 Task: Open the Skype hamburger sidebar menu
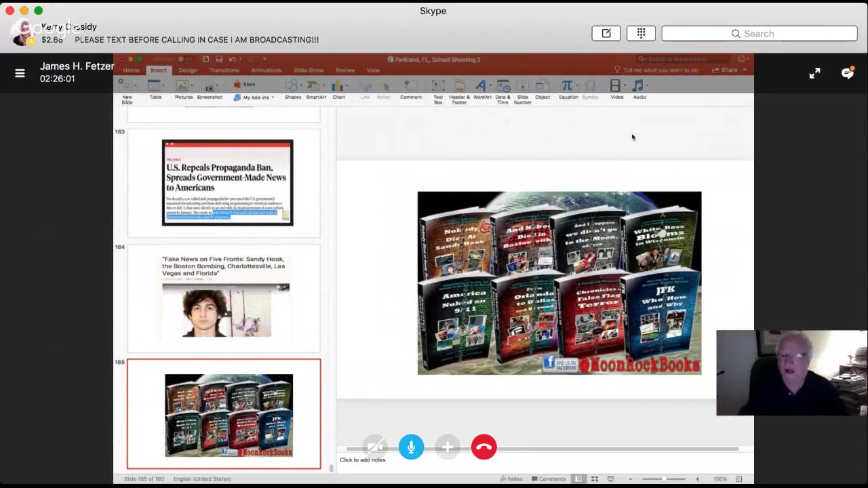click(20, 73)
